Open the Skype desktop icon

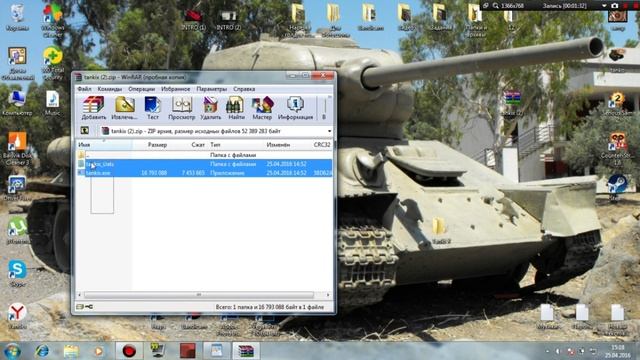point(17,273)
